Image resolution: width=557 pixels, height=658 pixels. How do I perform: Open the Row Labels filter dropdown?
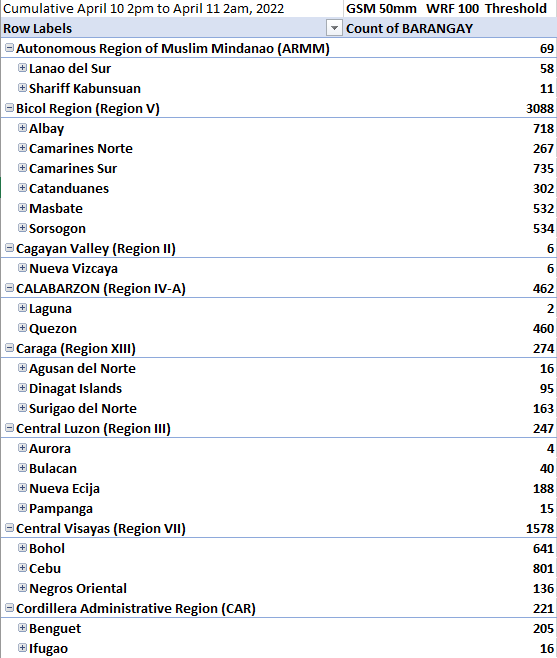click(334, 28)
